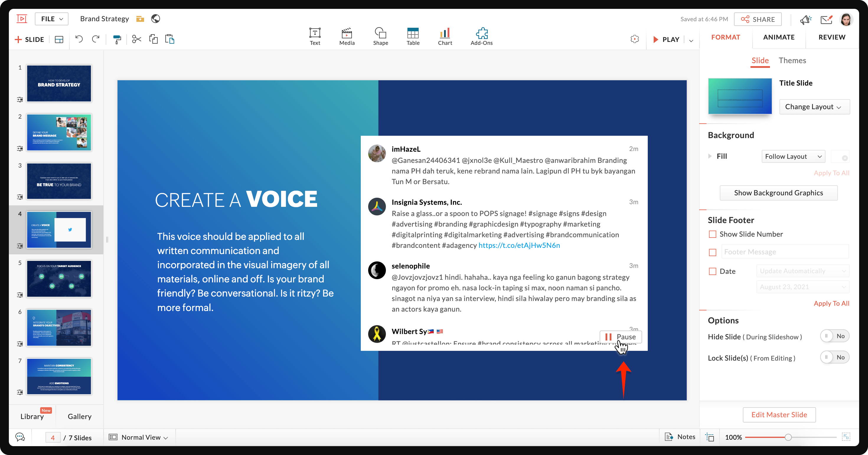Click the scissors Cut icon
The height and width of the screenshot is (455, 868).
click(x=136, y=40)
